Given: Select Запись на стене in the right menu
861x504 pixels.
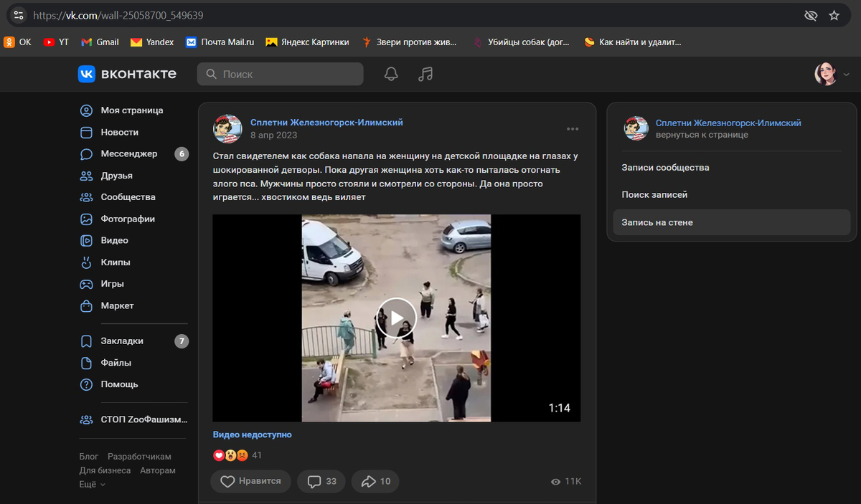Looking at the screenshot, I should tap(732, 222).
